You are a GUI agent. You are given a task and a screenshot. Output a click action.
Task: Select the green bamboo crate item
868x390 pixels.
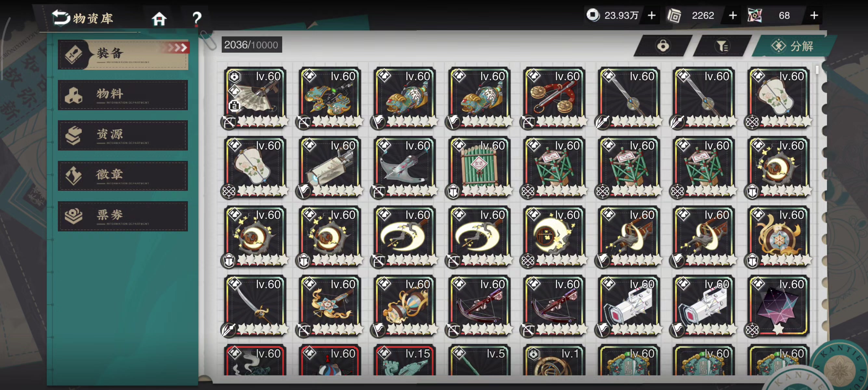pyautogui.click(x=480, y=167)
